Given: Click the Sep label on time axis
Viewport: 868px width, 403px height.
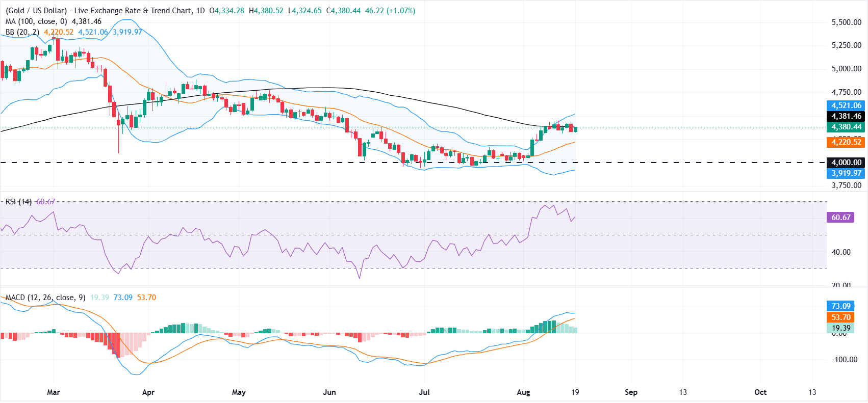Looking at the screenshot, I should pos(631,392).
